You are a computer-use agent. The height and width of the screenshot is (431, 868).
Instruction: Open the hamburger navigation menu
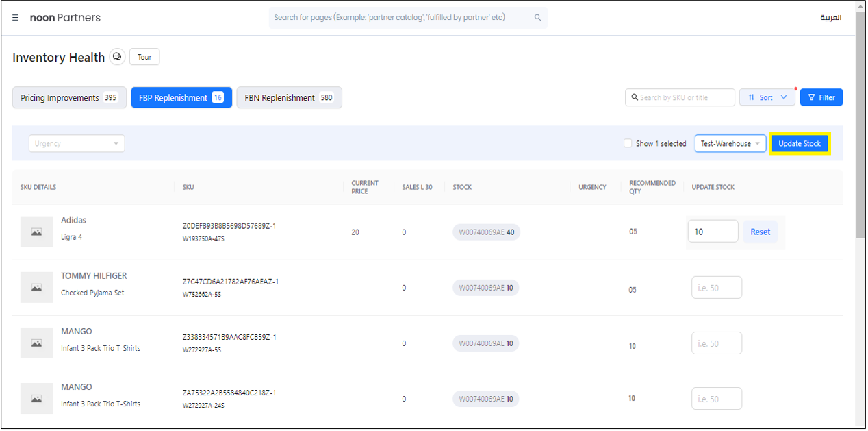click(16, 18)
